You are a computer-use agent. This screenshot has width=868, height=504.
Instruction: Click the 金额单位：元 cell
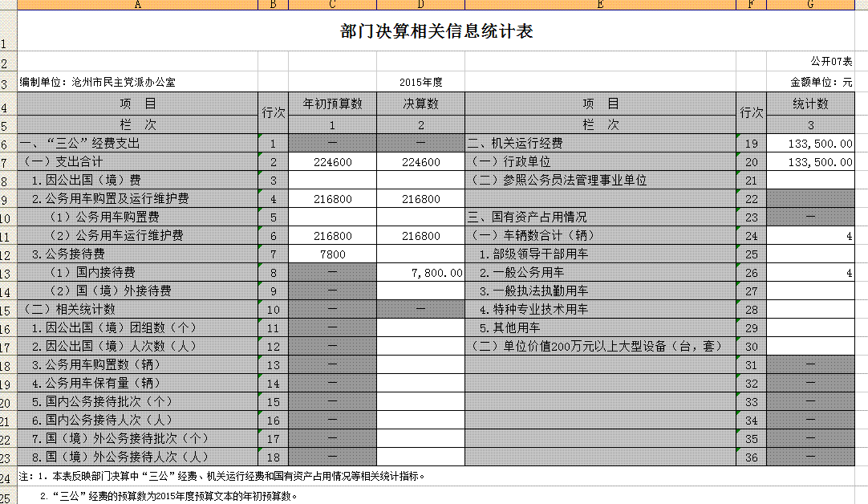click(x=821, y=82)
